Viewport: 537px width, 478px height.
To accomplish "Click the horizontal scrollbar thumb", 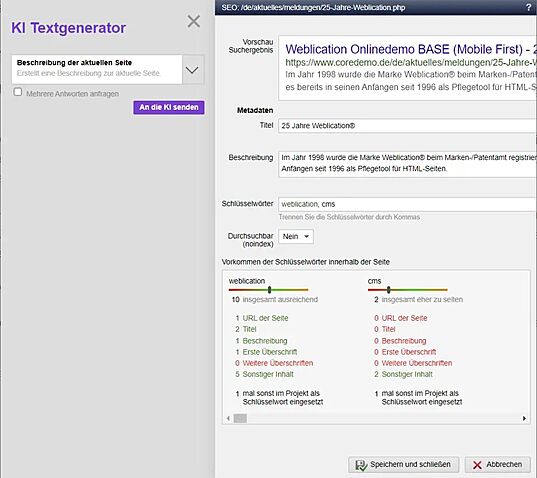I will tap(240, 418).
